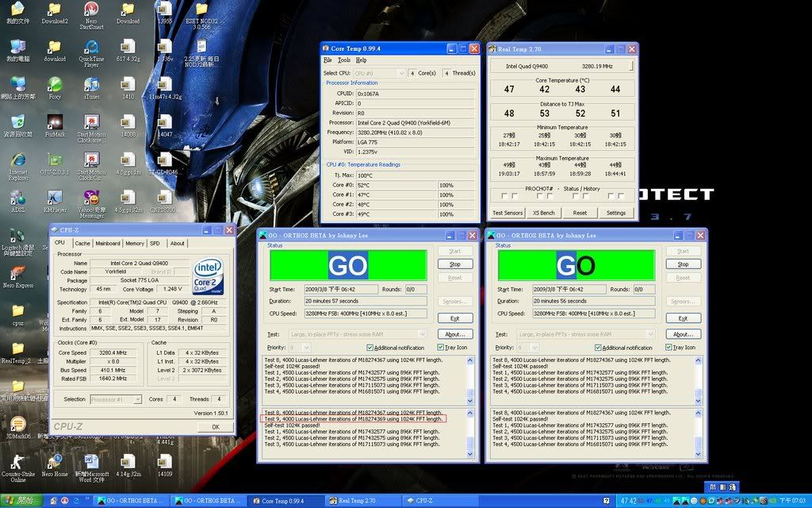
Task: Open the RealTemp_2 folder icon
Action: 18,352
